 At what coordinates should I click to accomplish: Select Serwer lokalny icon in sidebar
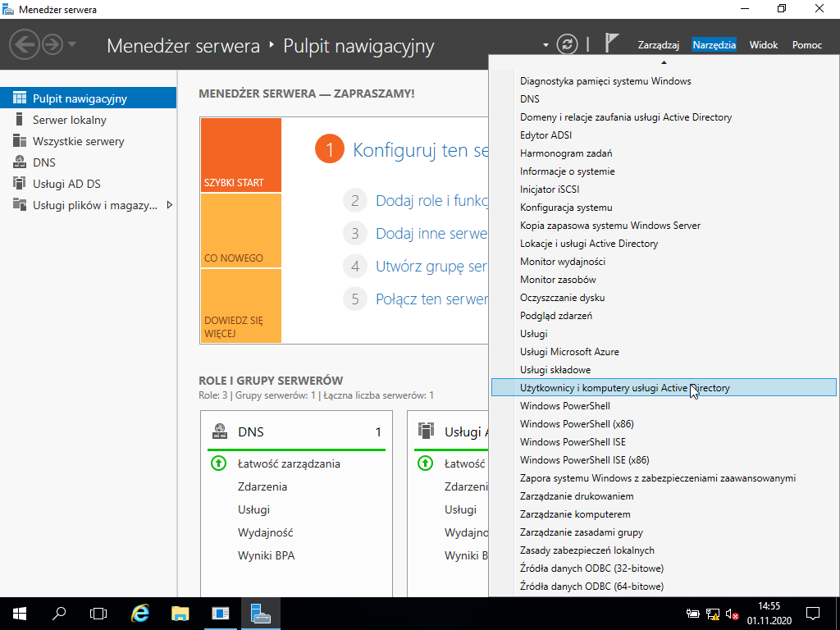click(20, 120)
